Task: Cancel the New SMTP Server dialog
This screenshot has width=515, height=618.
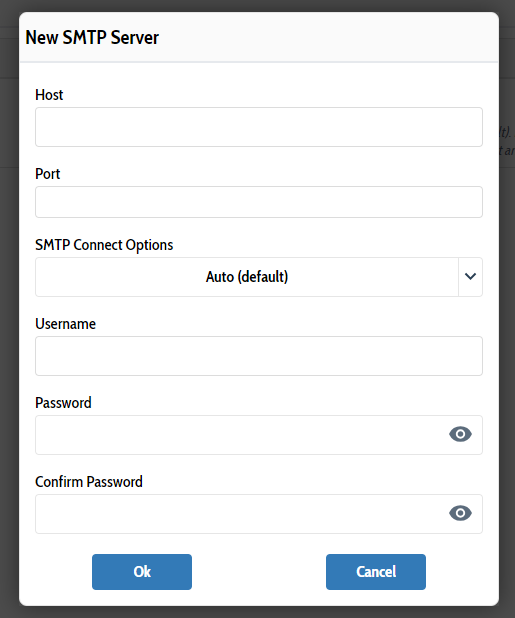Action: 376,572
